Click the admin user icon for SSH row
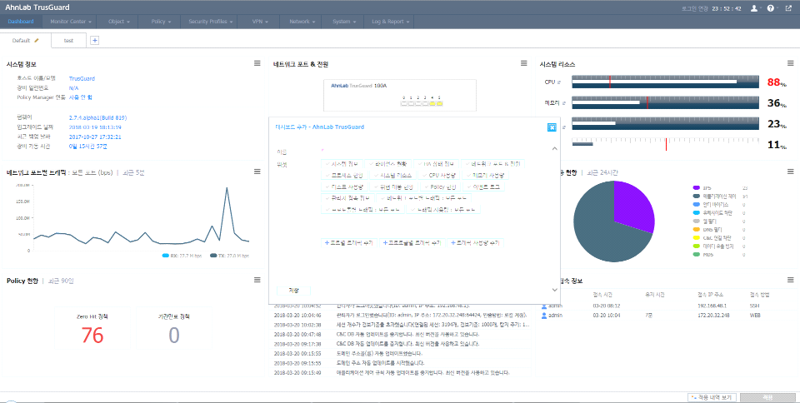This screenshot has height=403, width=800. (544, 306)
